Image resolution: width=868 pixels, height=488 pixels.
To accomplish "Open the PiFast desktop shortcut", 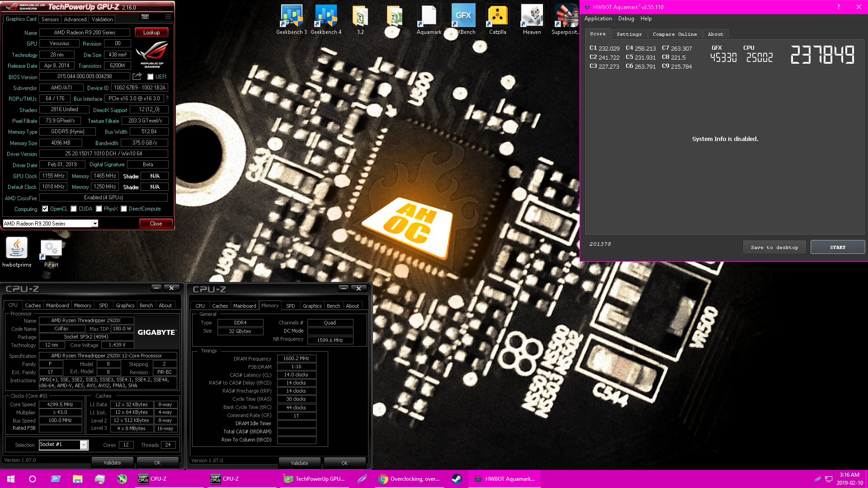I will (51, 252).
